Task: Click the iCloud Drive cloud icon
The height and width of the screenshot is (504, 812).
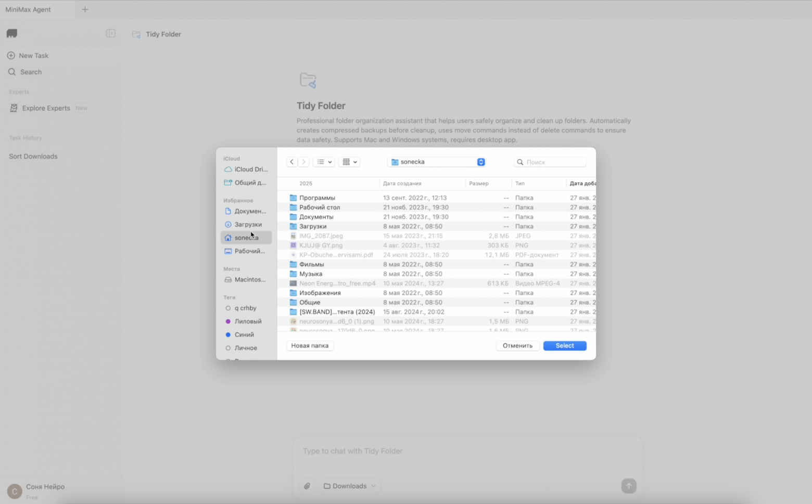Action: tap(228, 170)
